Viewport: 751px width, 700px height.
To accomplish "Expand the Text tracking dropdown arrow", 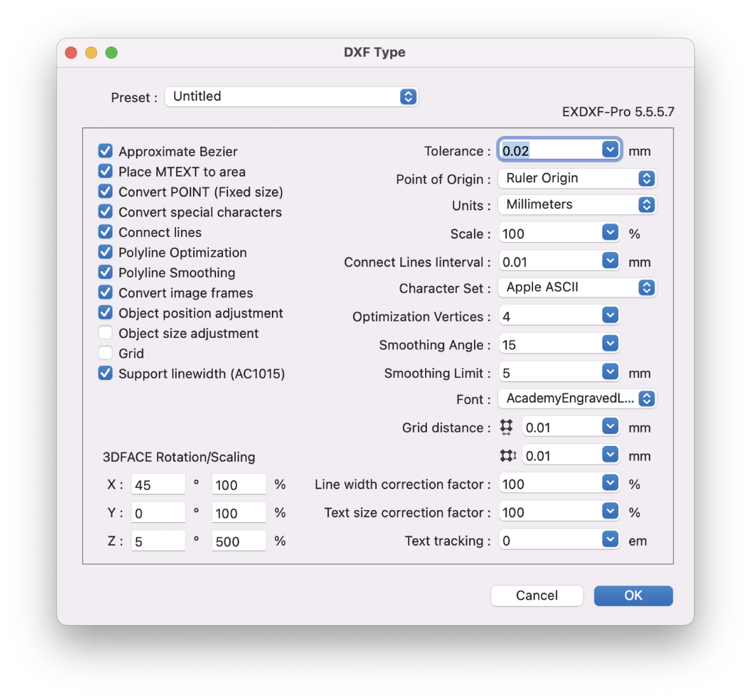I will [x=610, y=540].
